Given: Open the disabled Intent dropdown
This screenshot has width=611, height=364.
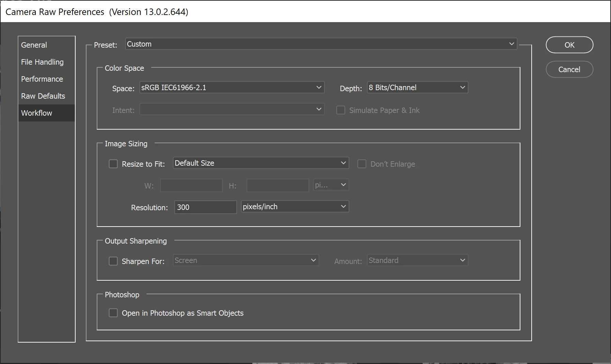Looking at the screenshot, I should click(x=232, y=109).
